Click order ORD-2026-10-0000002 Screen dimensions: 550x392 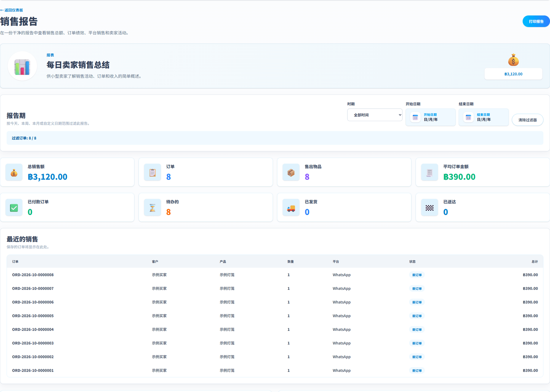point(33,357)
